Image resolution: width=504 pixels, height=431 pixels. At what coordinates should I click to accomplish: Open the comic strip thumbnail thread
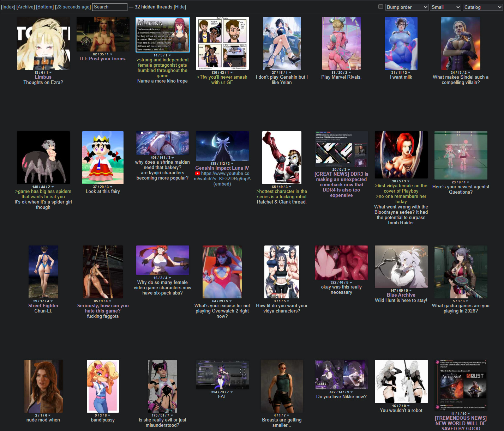[222, 43]
